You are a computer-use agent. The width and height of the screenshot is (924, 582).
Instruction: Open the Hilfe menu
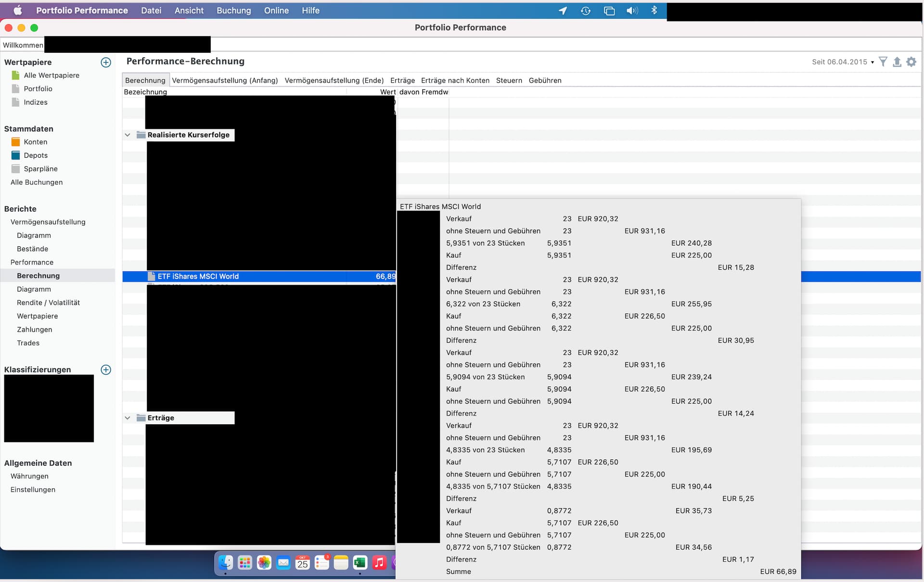pos(310,11)
